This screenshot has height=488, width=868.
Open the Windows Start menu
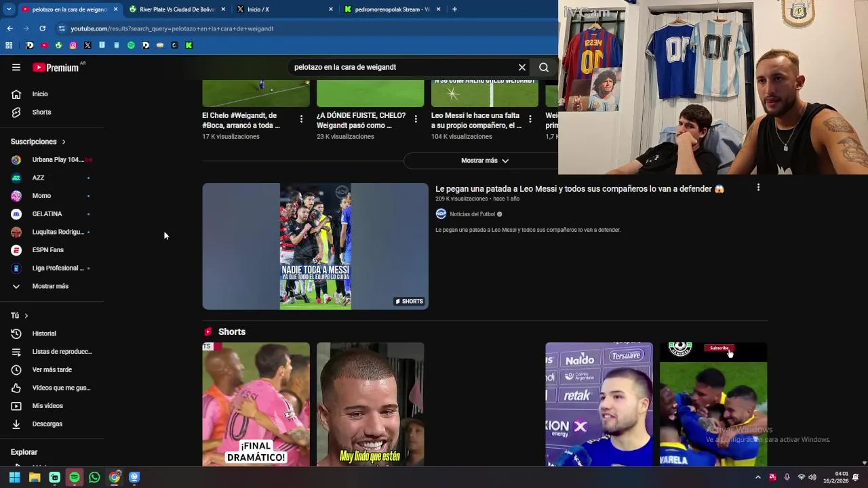coord(14,477)
